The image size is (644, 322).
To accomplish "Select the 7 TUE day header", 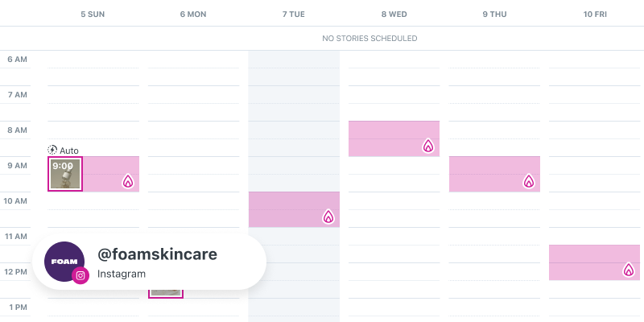I will (294, 14).
